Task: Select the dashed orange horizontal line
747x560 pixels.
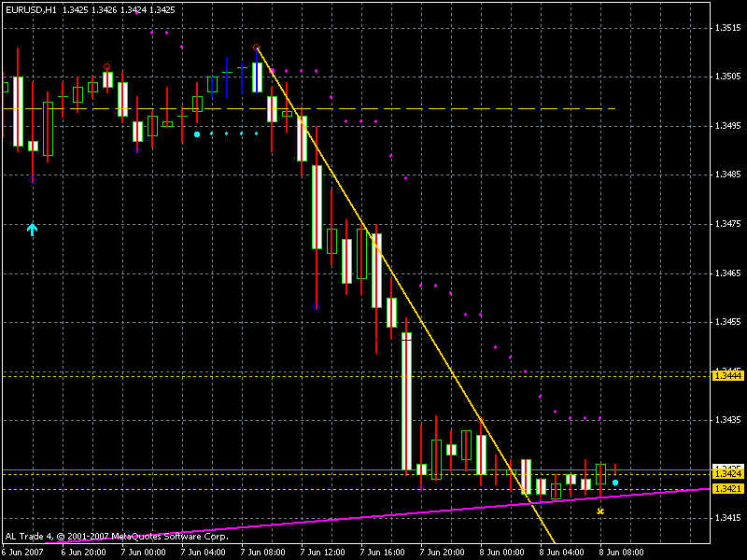Action: (467, 109)
